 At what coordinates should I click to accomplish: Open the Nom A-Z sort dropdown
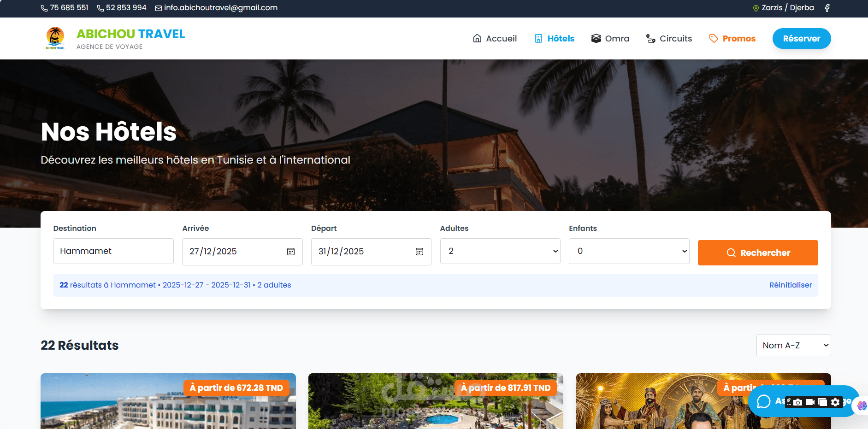click(793, 346)
